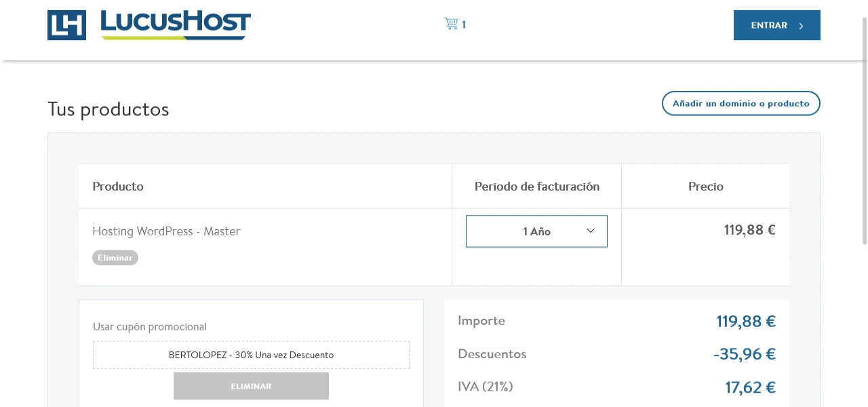Click the BERTOLOPEZ promotional coupon field

(251, 355)
